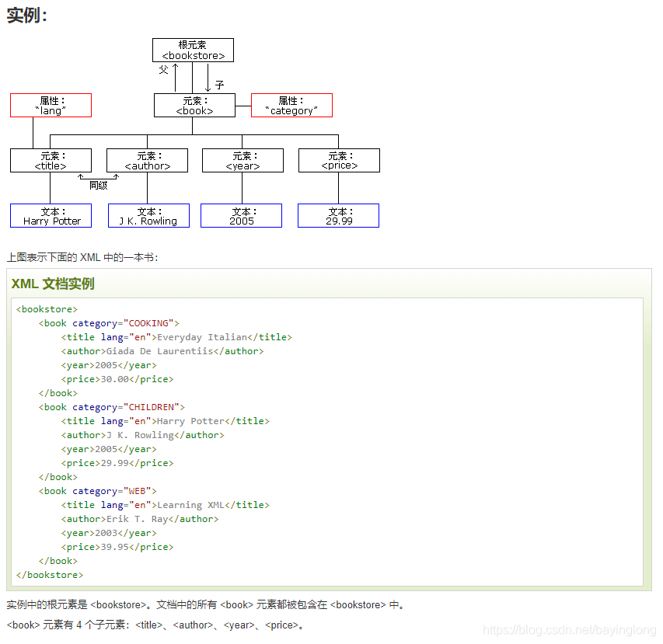Click the <price>39.95</price> line in the code
The height and width of the screenshot is (644, 663).
click(117, 546)
